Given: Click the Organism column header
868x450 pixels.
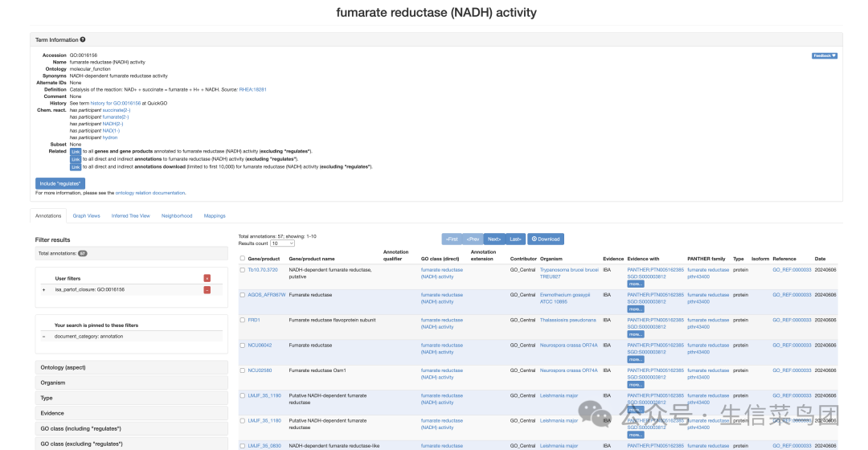Looking at the screenshot, I should [551, 259].
